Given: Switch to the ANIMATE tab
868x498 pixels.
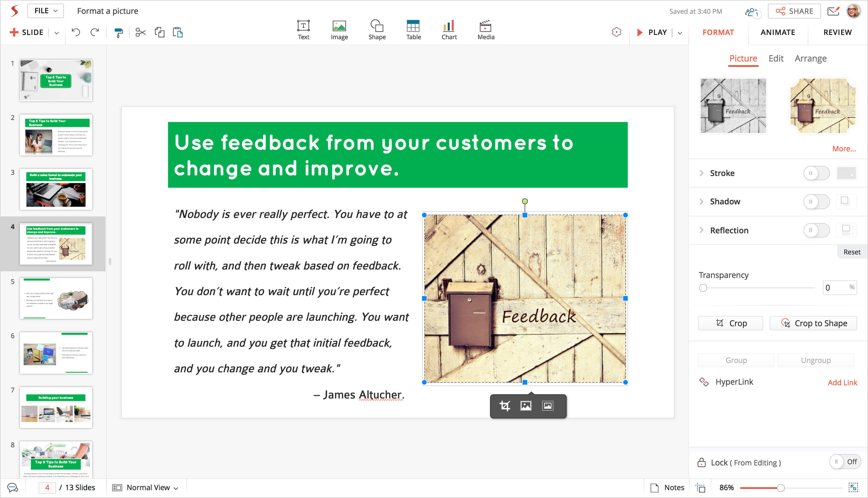Looking at the screenshot, I should click(777, 33).
